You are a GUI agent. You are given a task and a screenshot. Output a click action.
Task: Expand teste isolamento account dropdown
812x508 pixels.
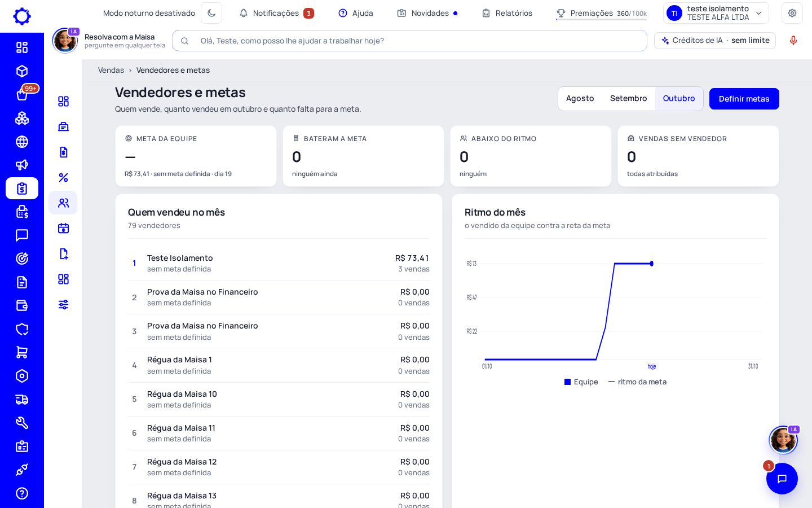716,13
